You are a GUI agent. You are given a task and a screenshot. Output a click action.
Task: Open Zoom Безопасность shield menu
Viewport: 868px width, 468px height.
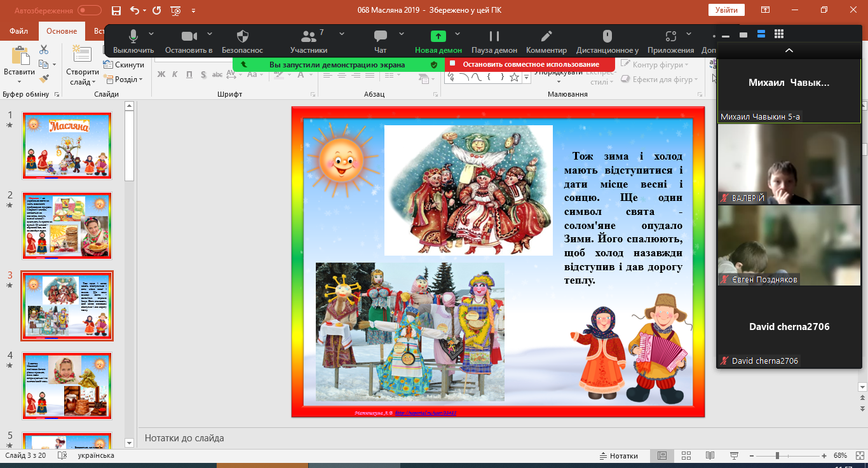click(242, 41)
